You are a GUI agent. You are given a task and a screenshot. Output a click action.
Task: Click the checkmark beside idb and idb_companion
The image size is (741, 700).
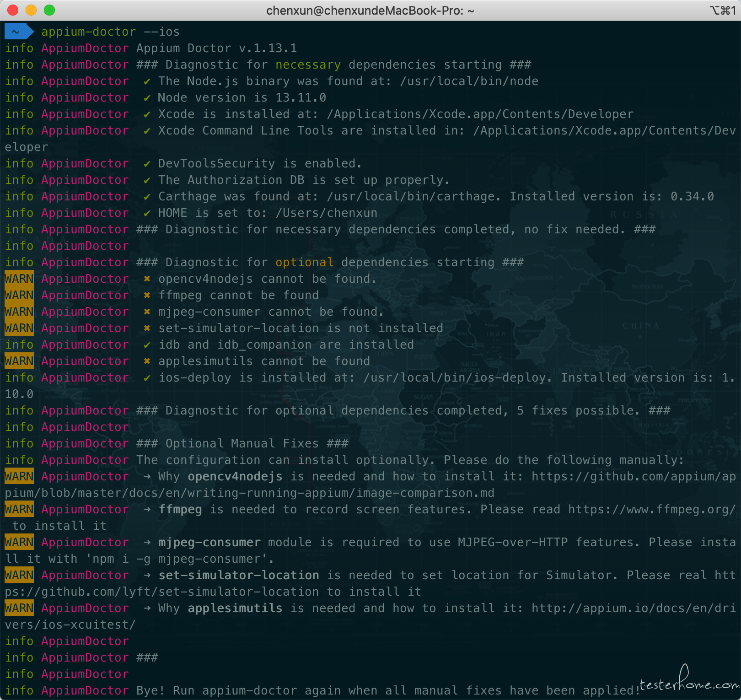(x=147, y=345)
